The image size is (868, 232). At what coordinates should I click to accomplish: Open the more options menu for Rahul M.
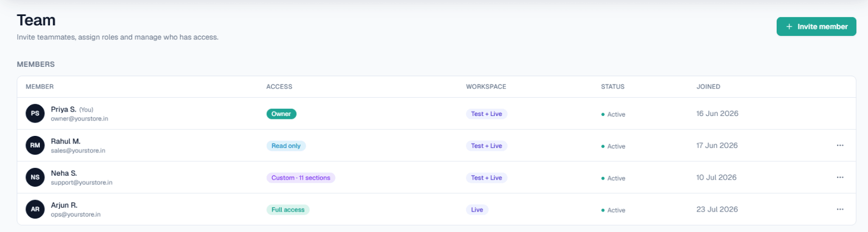coord(840,145)
